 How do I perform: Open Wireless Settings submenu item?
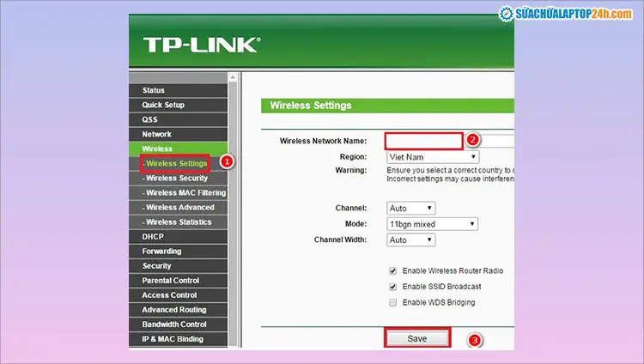pos(178,163)
